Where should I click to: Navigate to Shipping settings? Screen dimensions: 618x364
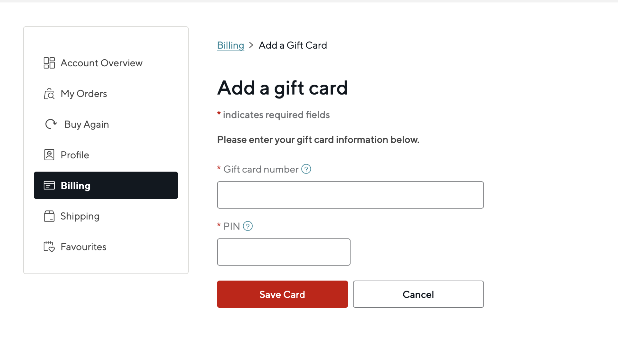tap(80, 216)
